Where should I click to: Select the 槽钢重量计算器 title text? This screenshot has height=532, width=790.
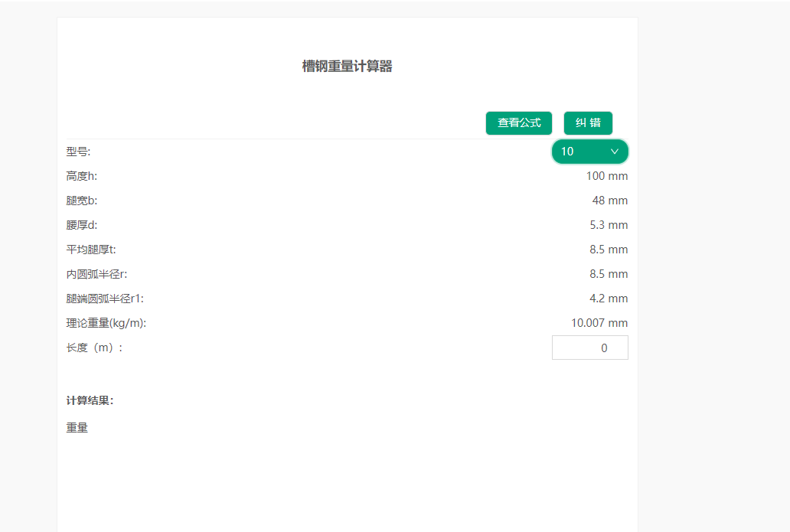347,66
